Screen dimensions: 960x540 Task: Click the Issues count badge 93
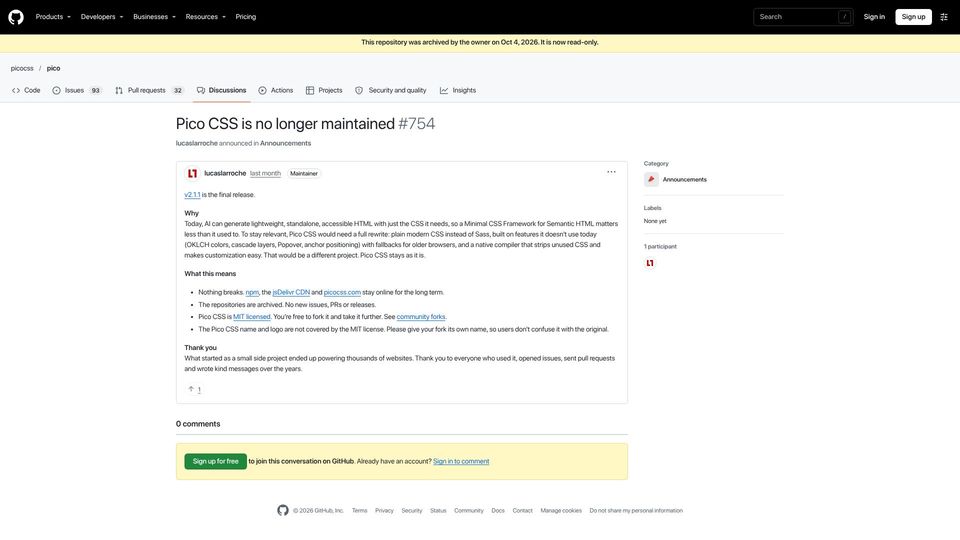point(96,91)
